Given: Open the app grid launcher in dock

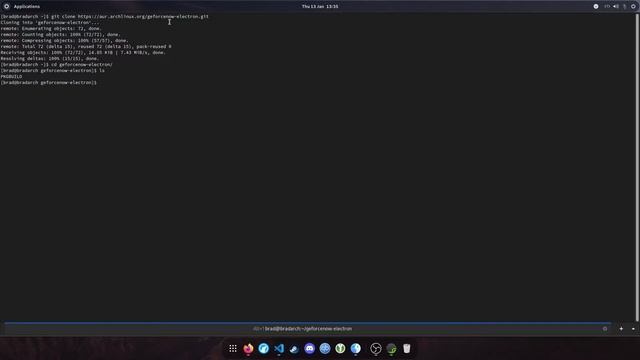Looking at the screenshot, I should 233,349.
